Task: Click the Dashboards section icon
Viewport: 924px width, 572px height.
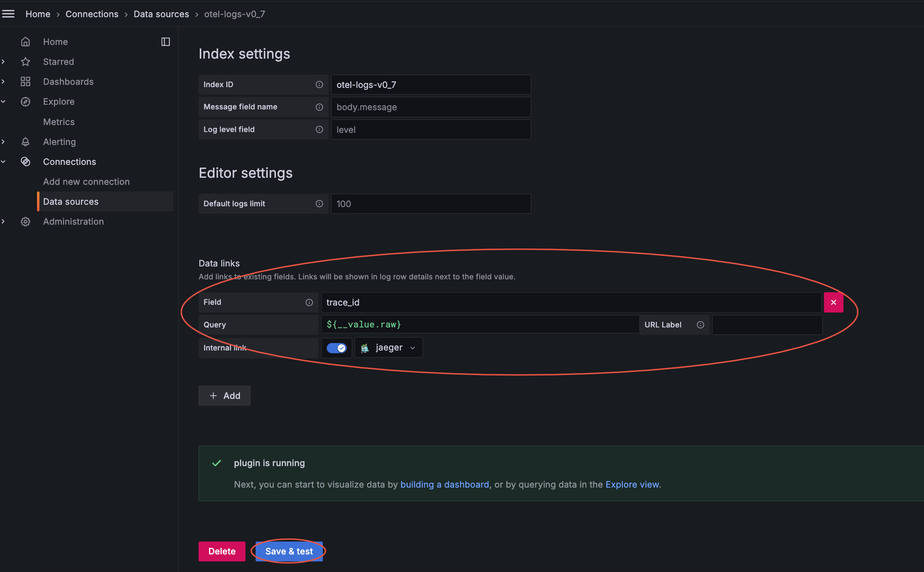Action: click(x=25, y=81)
